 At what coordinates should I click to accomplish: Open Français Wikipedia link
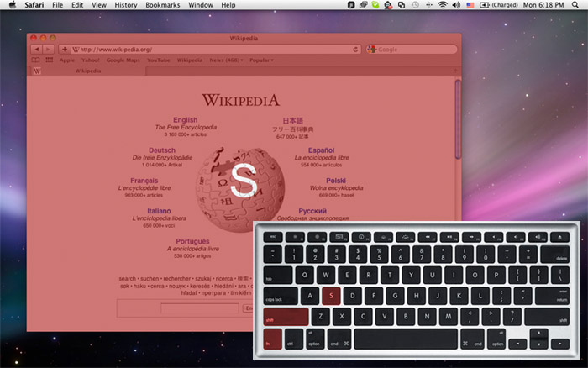click(144, 181)
